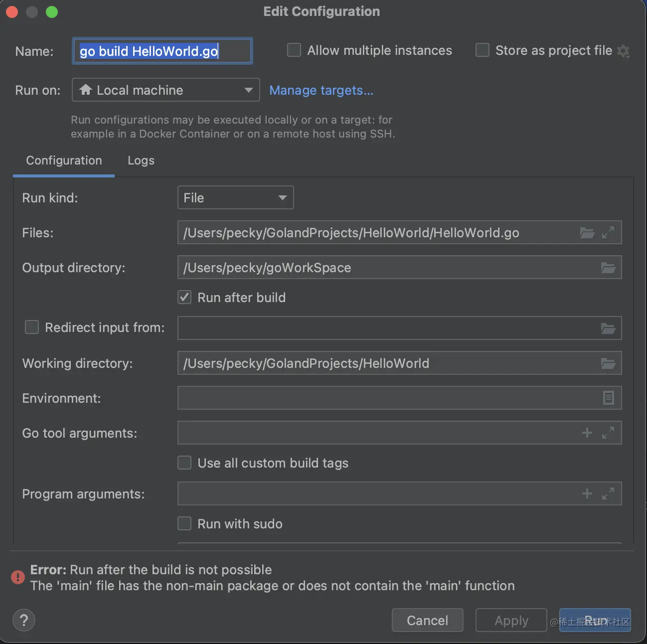647x644 pixels.
Task: Click plus icon in Go tool arguments
Action: click(x=587, y=433)
